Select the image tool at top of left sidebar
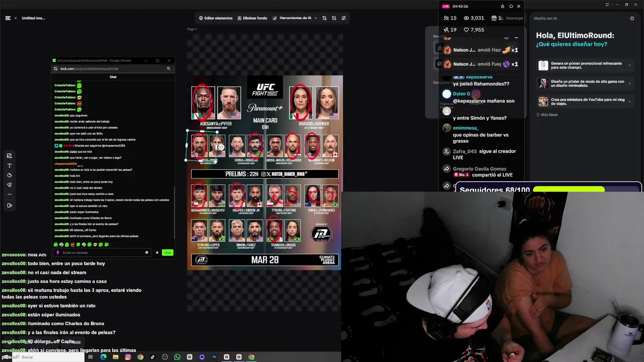 [x=9, y=156]
